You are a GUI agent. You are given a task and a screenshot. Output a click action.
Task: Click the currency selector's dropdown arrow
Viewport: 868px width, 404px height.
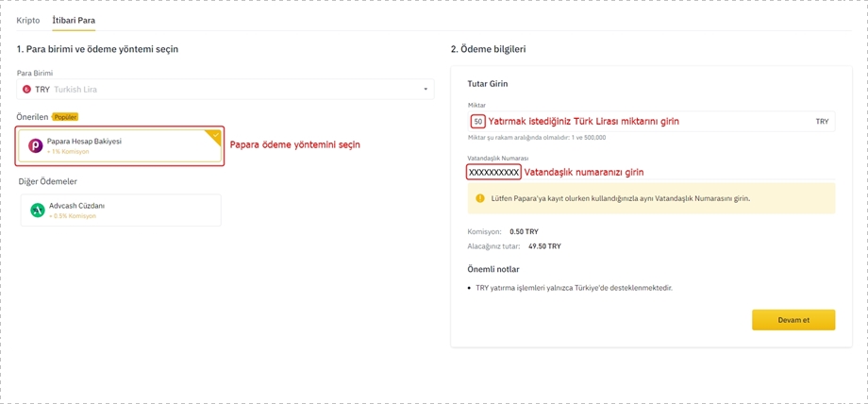point(426,90)
